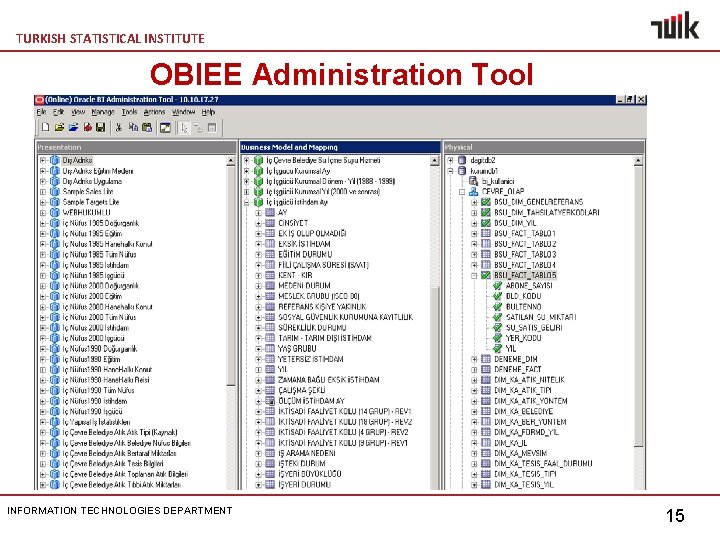
Task: Select İç Yapısal İş İstatistikleri catalog
Action: (96, 422)
